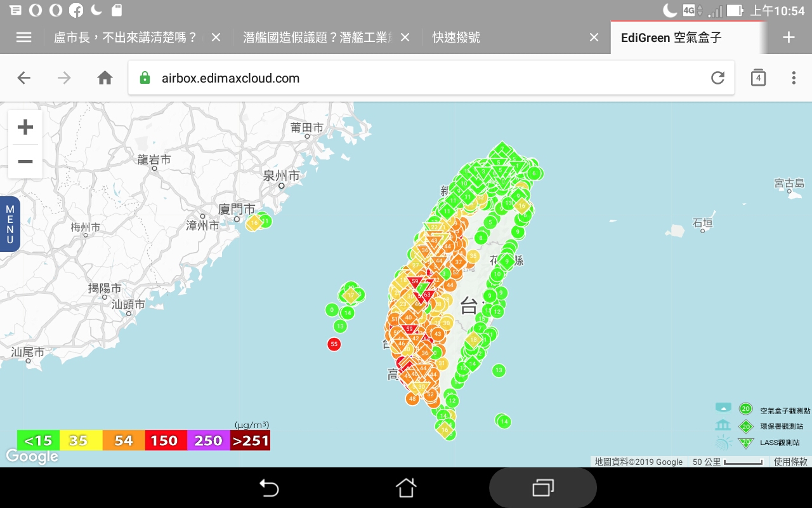
Task: Click yellow diamond 16 marker near Yilan coast
Action: (522, 206)
